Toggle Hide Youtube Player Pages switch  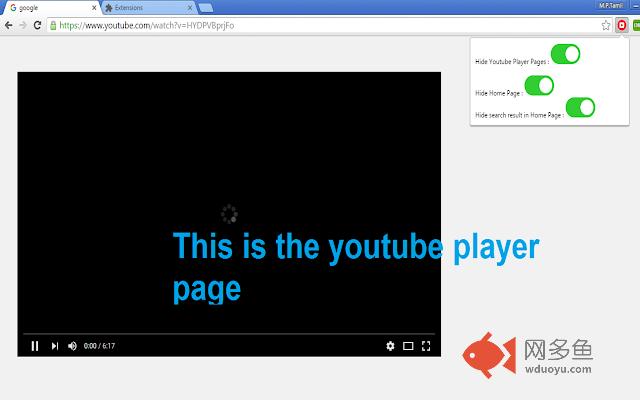pyautogui.click(x=565, y=54)
